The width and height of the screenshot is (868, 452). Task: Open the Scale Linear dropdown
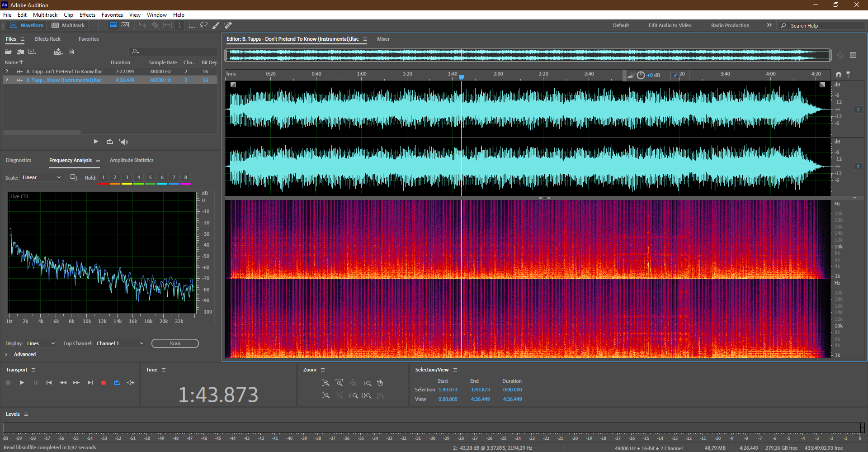point(41,177)
